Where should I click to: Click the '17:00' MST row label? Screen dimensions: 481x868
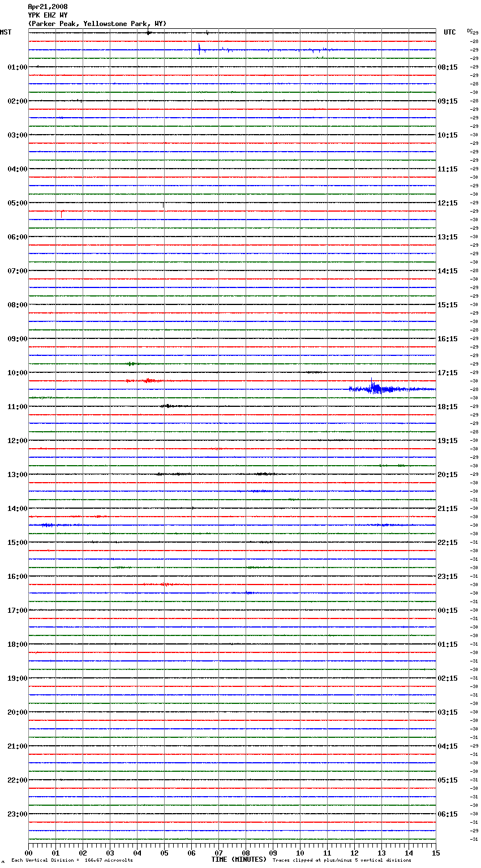[18, 611]
